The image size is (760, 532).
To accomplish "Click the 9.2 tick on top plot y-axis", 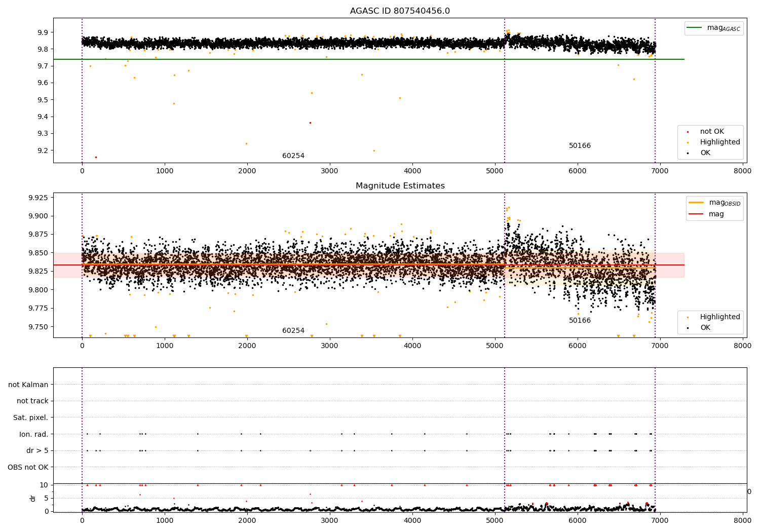I will (43, 150).
